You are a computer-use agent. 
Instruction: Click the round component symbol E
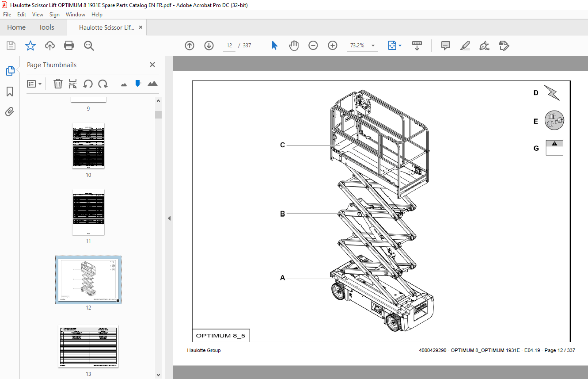[x=555, y=120]
